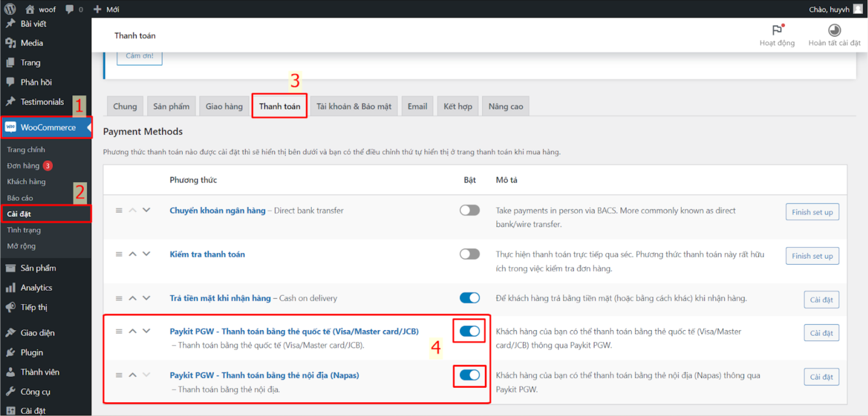This screenshot has width=868, height=416.
Task: Open Chuyển khoản ngân hàng link
Action: point(217,210)
